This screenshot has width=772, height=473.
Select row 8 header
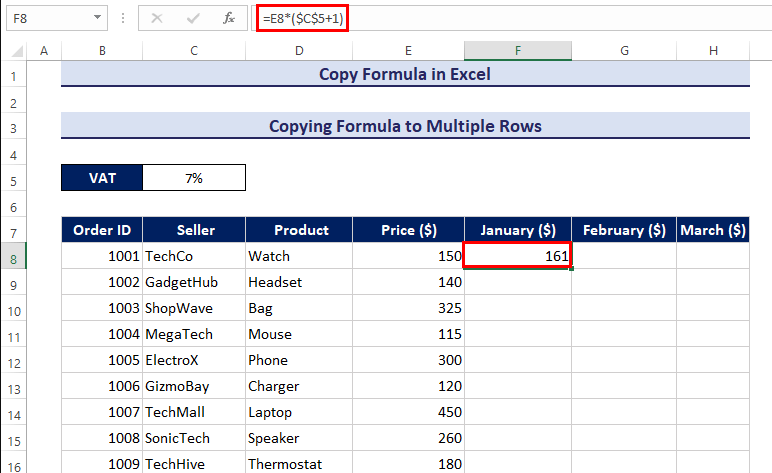coord(15,256)
